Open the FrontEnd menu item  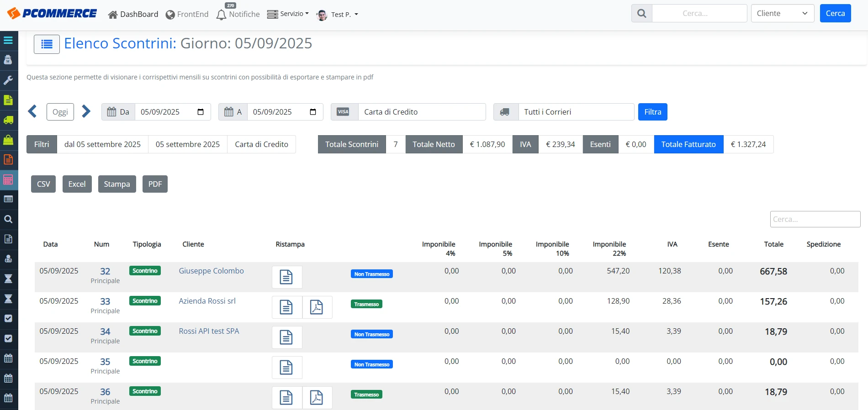pyautogui.click(x=187, y=15)
